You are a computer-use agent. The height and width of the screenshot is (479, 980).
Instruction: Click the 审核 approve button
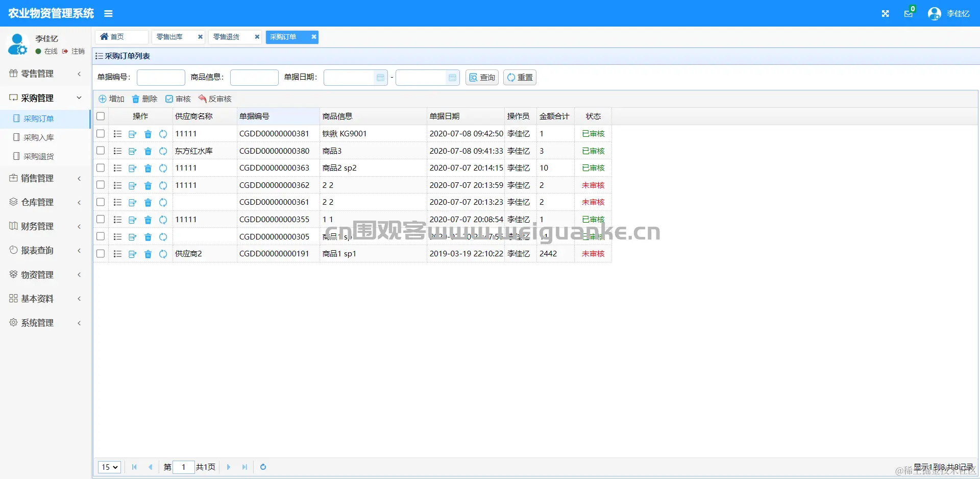pyautogui.click(x=178, y=99)
